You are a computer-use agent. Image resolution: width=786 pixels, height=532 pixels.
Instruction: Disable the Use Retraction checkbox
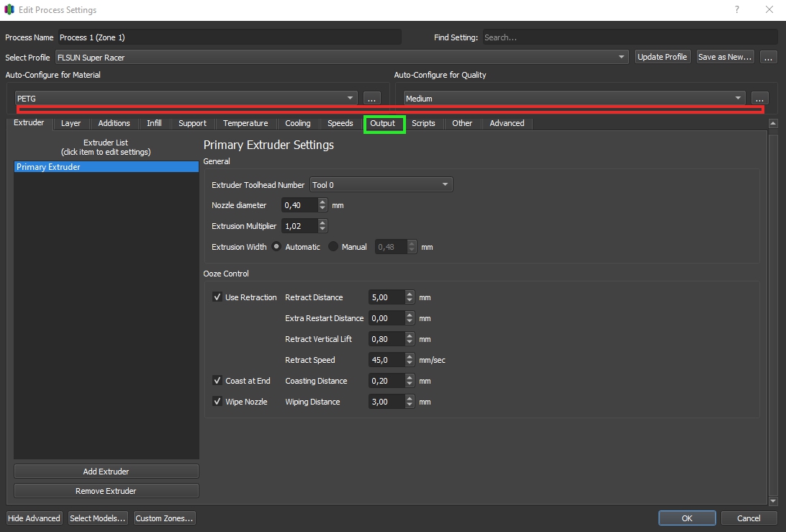[217, 297]
